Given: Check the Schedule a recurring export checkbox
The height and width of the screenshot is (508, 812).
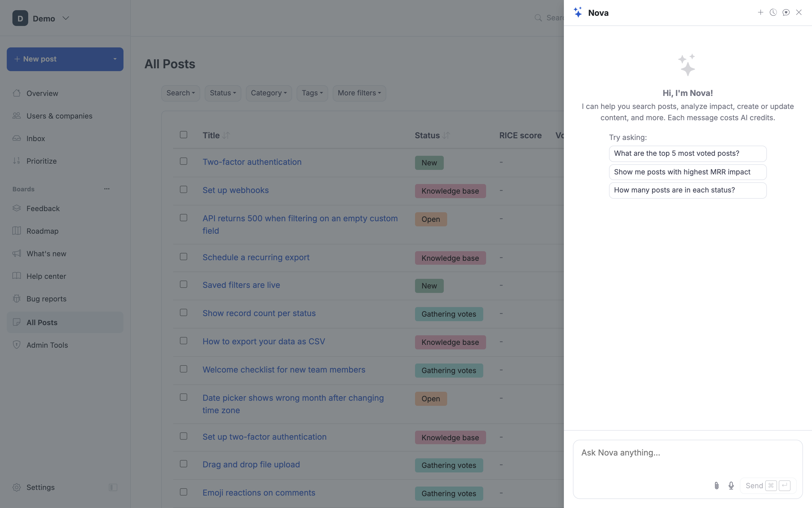Looking at the screenshot, I should tap(184, 257).
